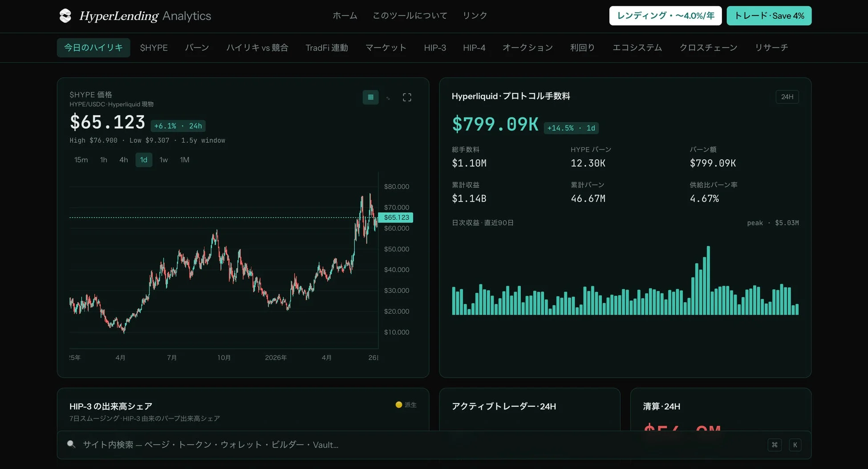This screenshot has height=469, width=868.
Task: Click the command key shortcut badge
Action: (775, 445)
